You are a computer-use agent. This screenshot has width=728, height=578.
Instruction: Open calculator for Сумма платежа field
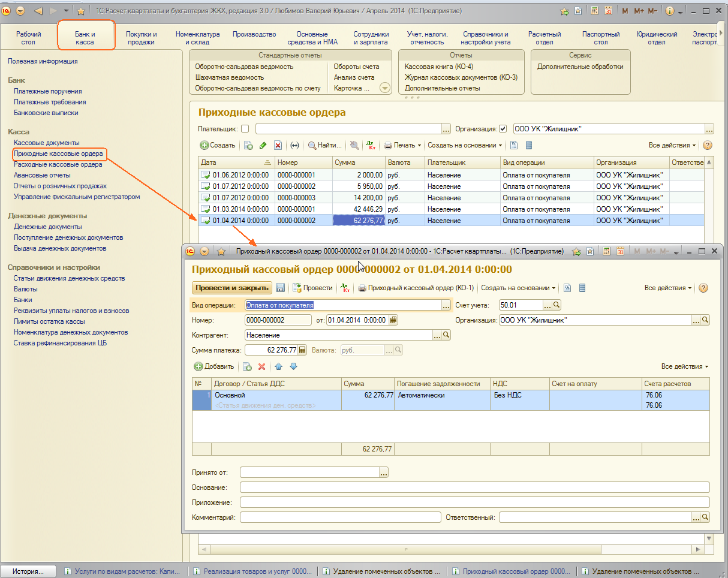(302, 350)
